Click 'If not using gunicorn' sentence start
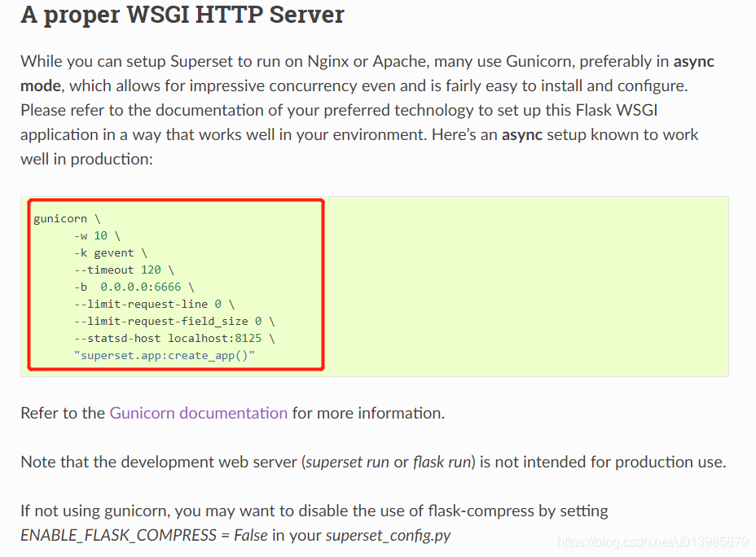Screen dimensions: 756x557 coord(95,511)
